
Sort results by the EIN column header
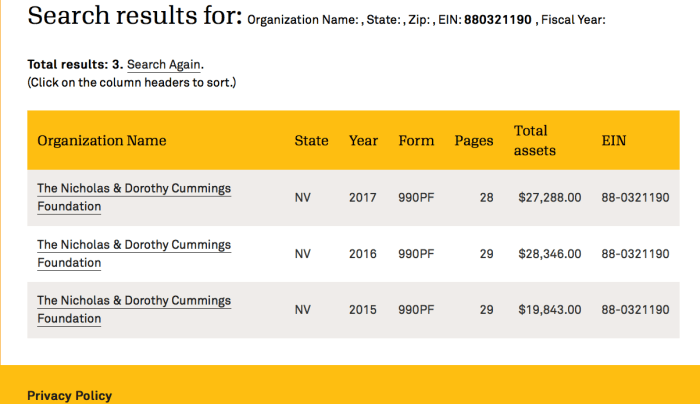coord(613,141)
